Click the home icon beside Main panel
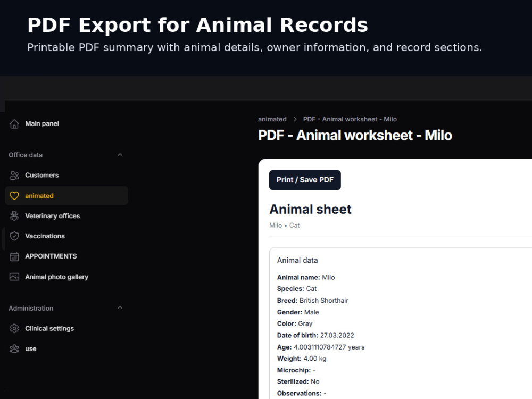 tap(14, 124)
